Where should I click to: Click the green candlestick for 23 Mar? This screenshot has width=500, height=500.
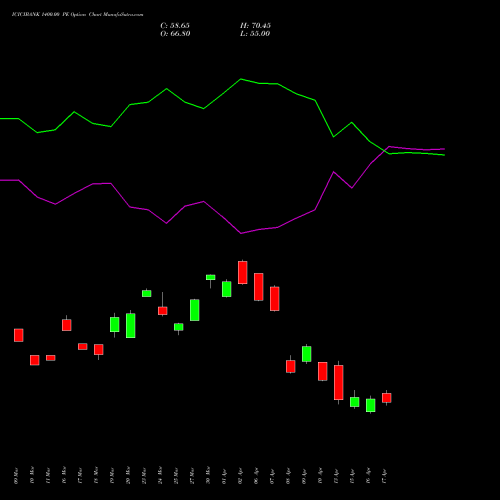click(147, 293)
